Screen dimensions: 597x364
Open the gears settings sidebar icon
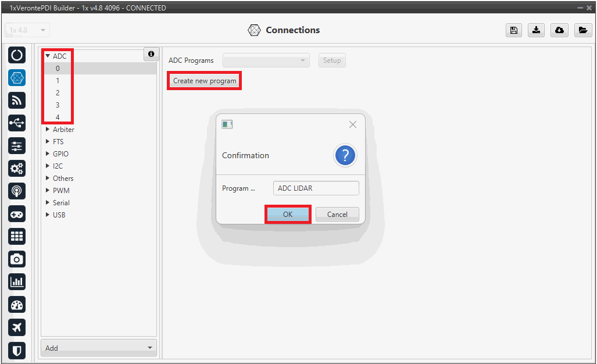(17, 169)
